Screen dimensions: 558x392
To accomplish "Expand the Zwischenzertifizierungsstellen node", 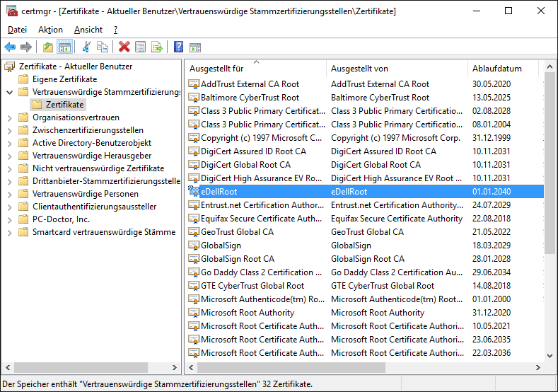I will [10, 131].
